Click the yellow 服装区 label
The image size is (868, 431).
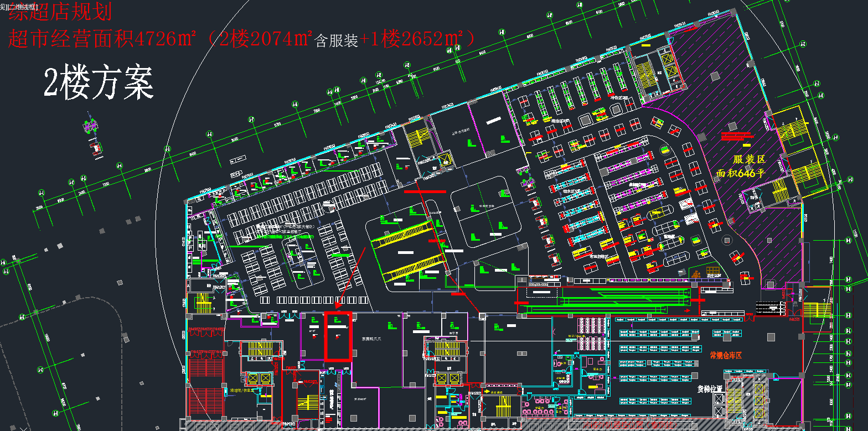[x=748, y=159]
